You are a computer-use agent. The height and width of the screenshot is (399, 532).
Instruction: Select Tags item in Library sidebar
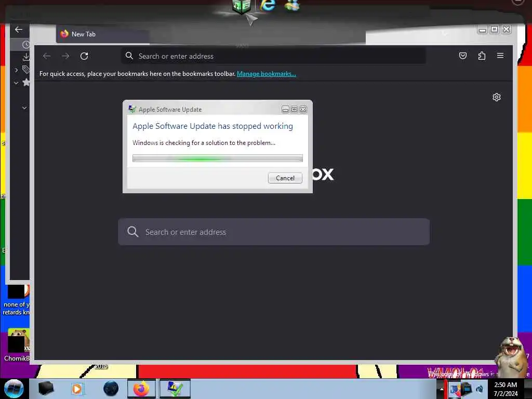point(26,70)
